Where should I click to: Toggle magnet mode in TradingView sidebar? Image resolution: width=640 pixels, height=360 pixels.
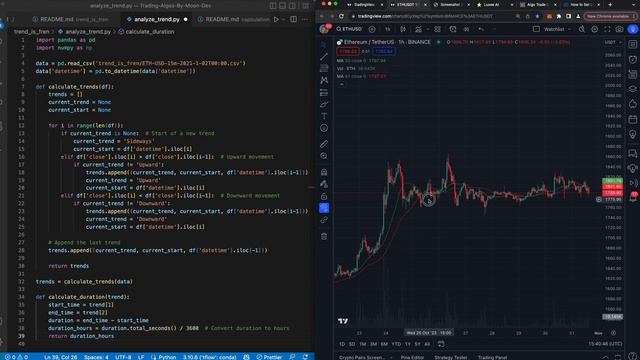pyautogui.click(x=324, y=172)
